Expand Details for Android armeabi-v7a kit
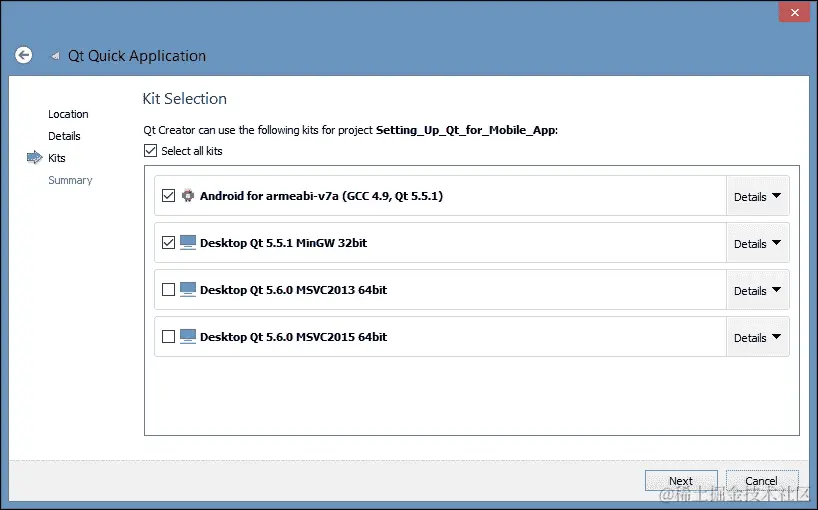 757,197
